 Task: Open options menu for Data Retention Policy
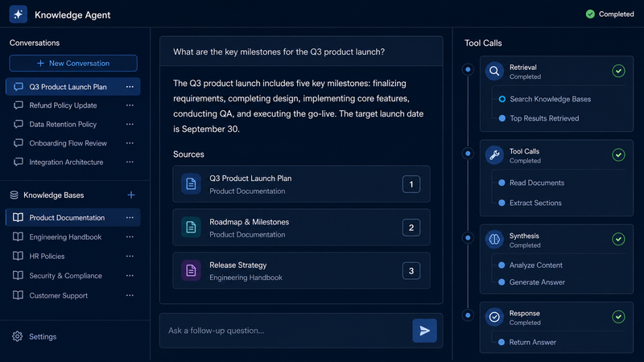click(x=130, y=125)
